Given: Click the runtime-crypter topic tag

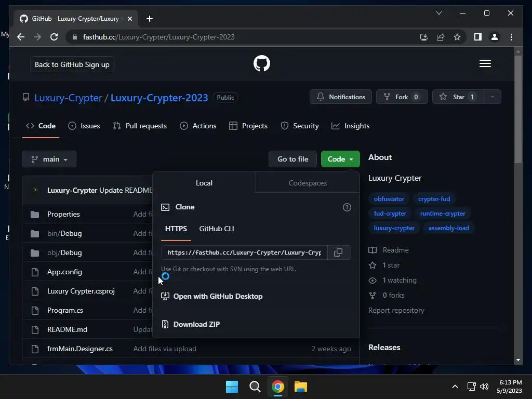Looking at the screenshot, I should click(443, 214).
